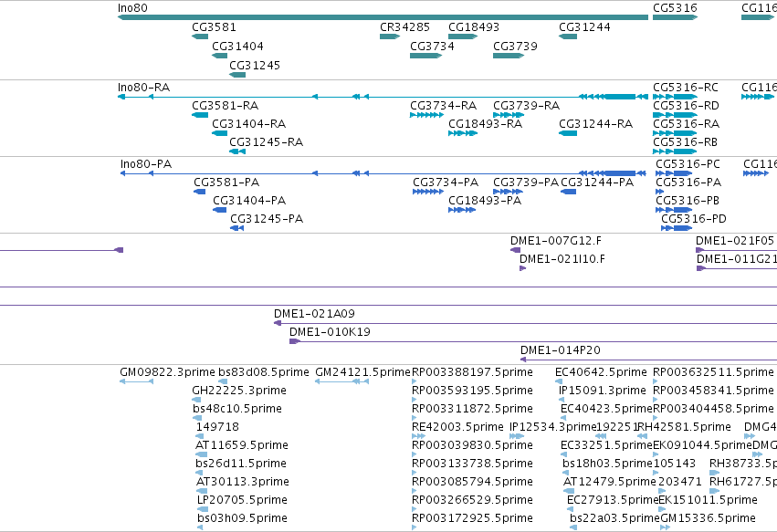Select the CG5316-RA transcript
Viewport: 777px width, 532px height.
675,133
